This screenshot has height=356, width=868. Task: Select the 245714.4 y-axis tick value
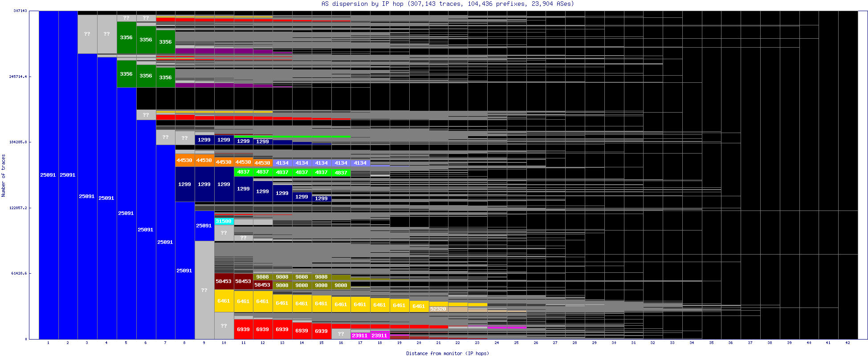pyautogui.click(x=18, y=77)
